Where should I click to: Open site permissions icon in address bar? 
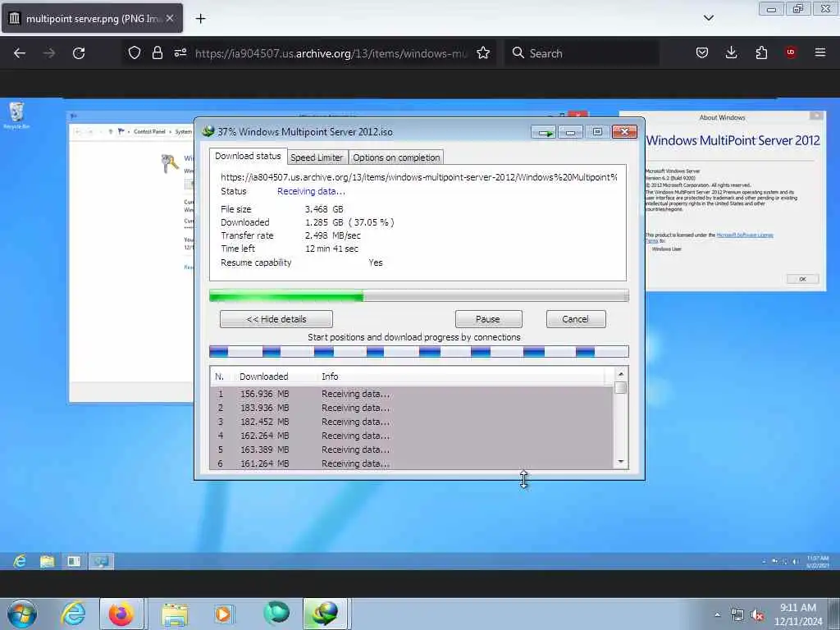[x=180, y=52]
